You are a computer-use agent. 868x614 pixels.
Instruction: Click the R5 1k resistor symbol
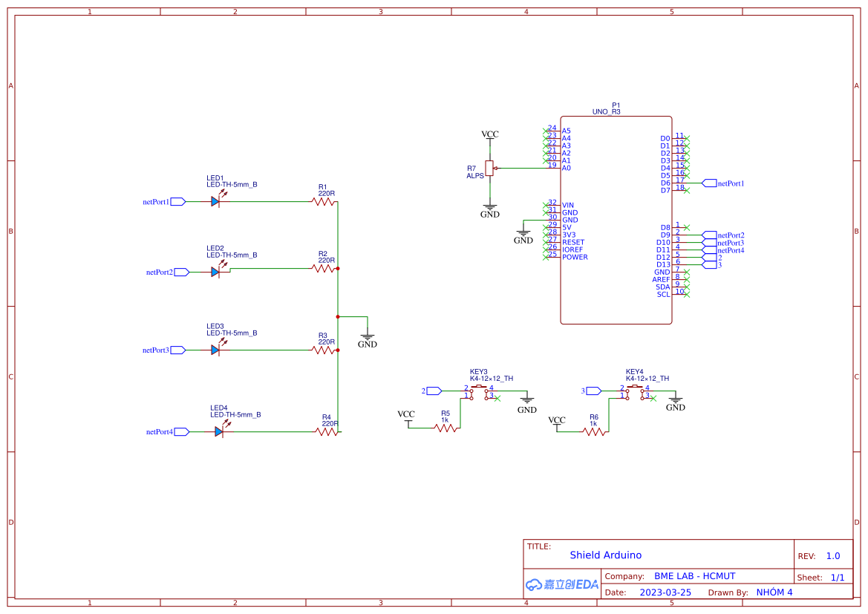(x=446, y=428)
